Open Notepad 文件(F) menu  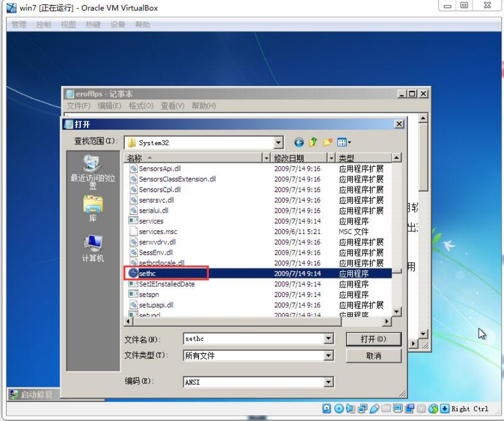79,106
